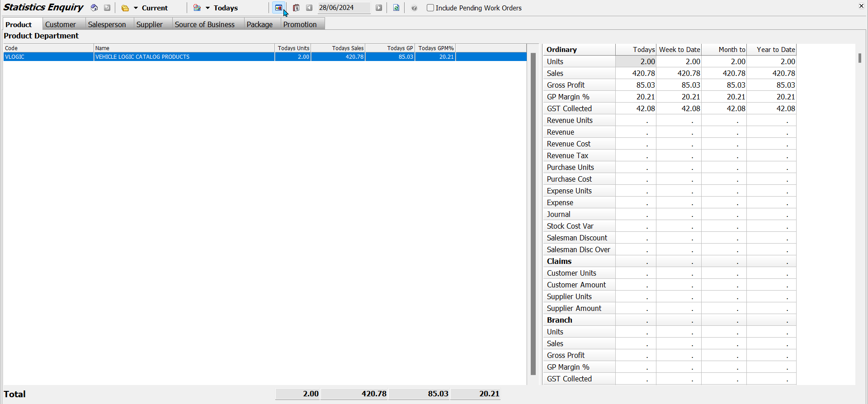Click the Total sales value 420.78
The height and width of the screenshot is (404, 868).
point(354,394)
